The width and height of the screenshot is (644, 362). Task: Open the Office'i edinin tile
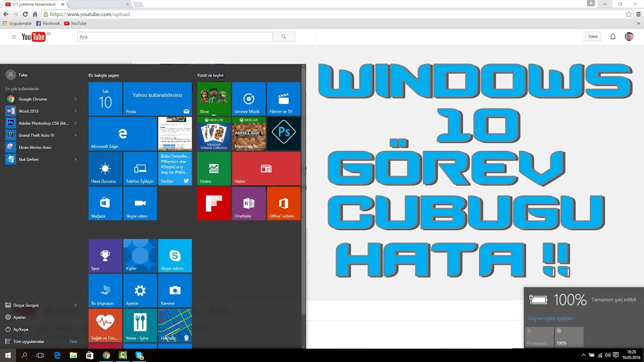pos(284,204)
